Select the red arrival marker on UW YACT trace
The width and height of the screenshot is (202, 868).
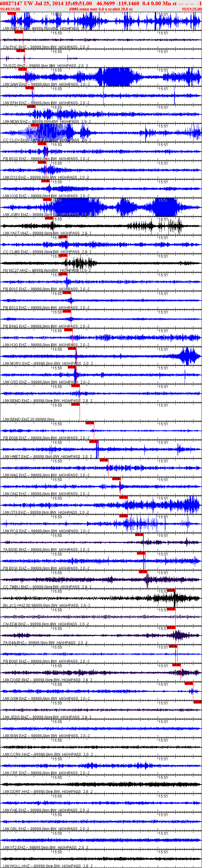pos(49,218)
